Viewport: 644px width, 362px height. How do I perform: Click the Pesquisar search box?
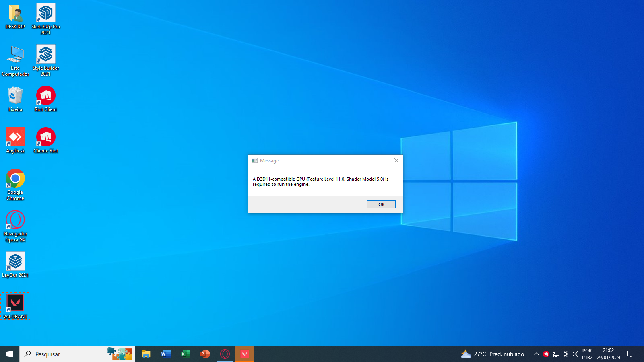[77, 354]
